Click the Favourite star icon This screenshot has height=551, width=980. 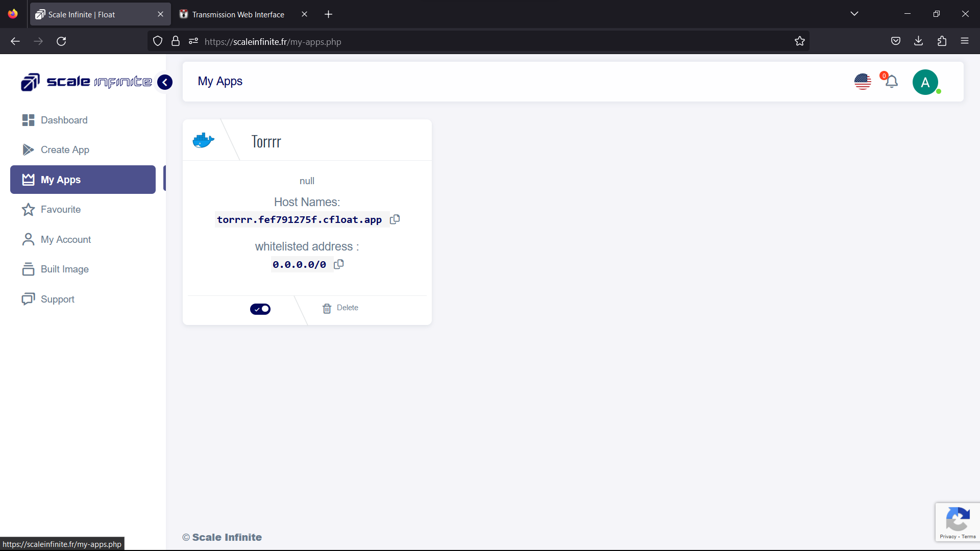click(x=28, y=209)
